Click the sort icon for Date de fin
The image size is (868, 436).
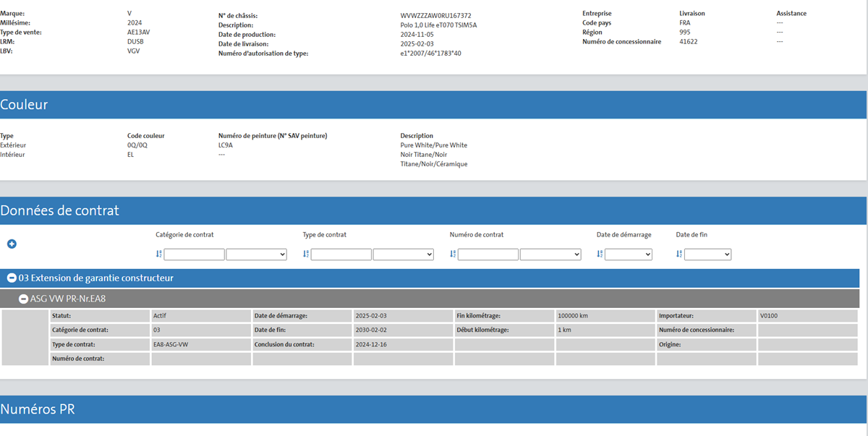tap(679, 255)
